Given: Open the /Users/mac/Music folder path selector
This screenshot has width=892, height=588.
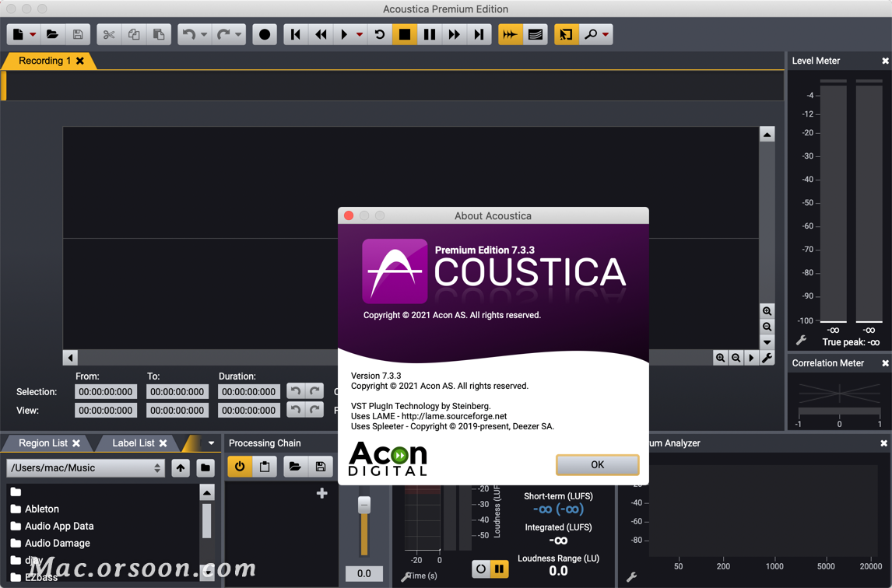Looking at the screenshot, I should (86, 467).
